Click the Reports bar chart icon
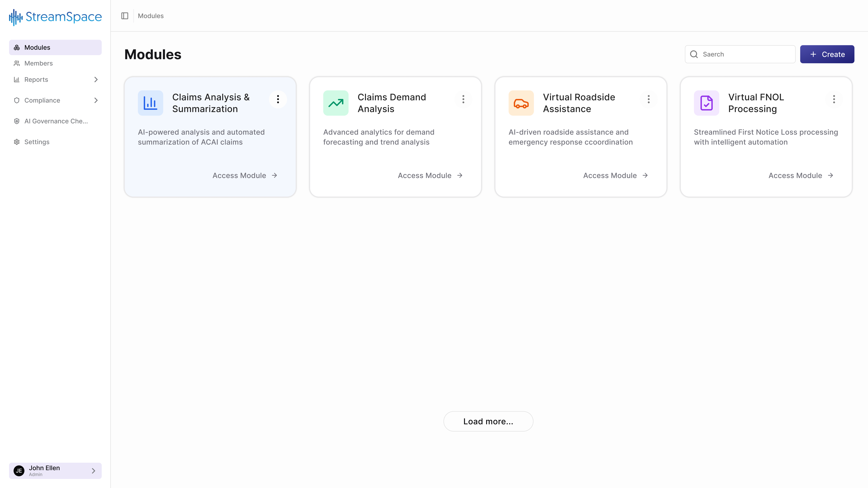868x488 pixels. [17, 80]
